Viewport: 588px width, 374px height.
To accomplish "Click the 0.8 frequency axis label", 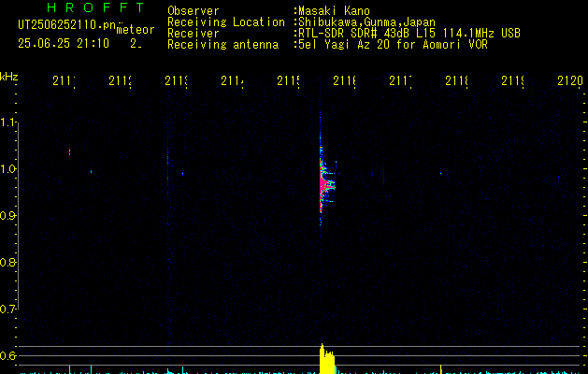I will point(7,262).
